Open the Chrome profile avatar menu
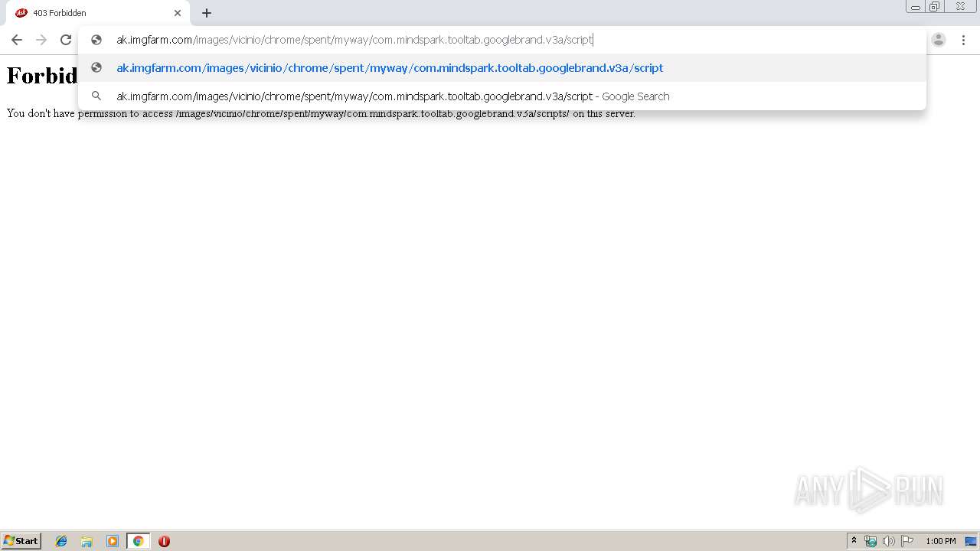Image resolution: width=980 pixels, height=551 pixels. (x=939, y=40)
